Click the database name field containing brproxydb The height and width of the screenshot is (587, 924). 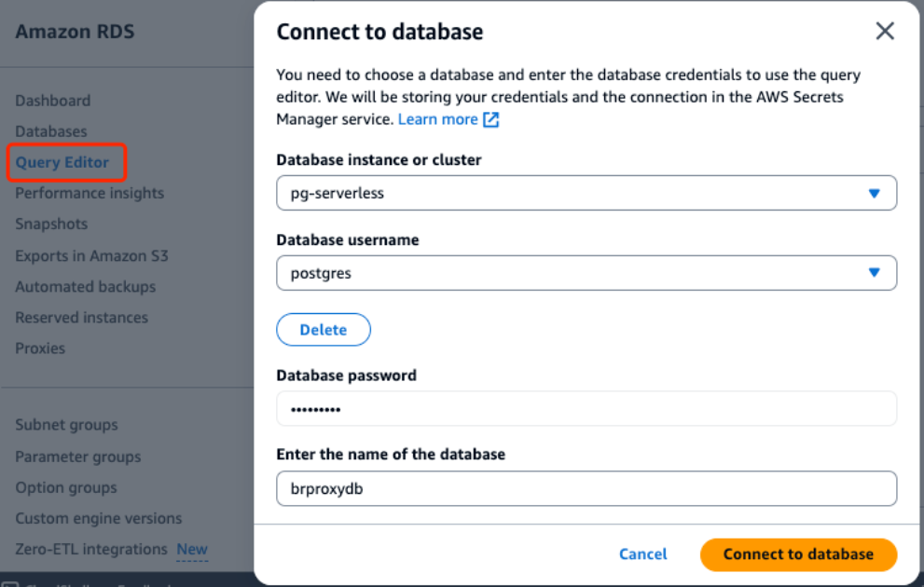(586, 488)
